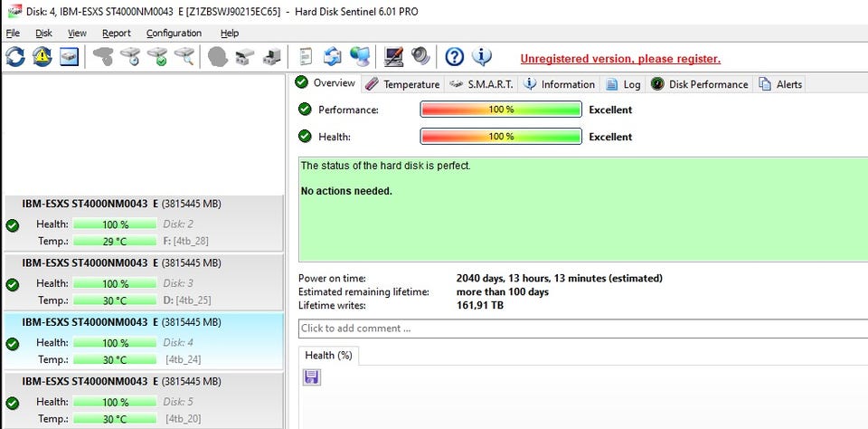Screen dimensions: 868x429
Task: Click 'The status of the hard disk is perfect.'
Action: [x=386, y=165]
